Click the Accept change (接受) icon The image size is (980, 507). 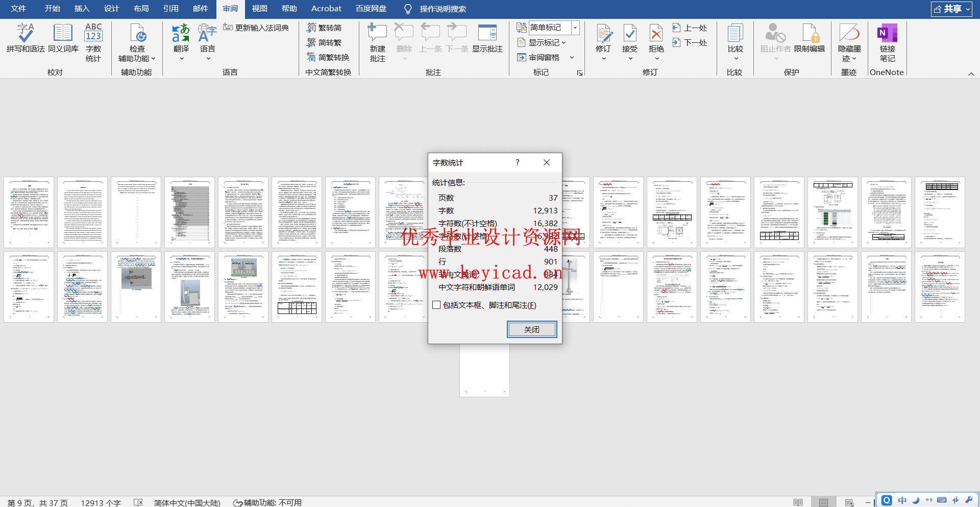[x=630, y=33]
